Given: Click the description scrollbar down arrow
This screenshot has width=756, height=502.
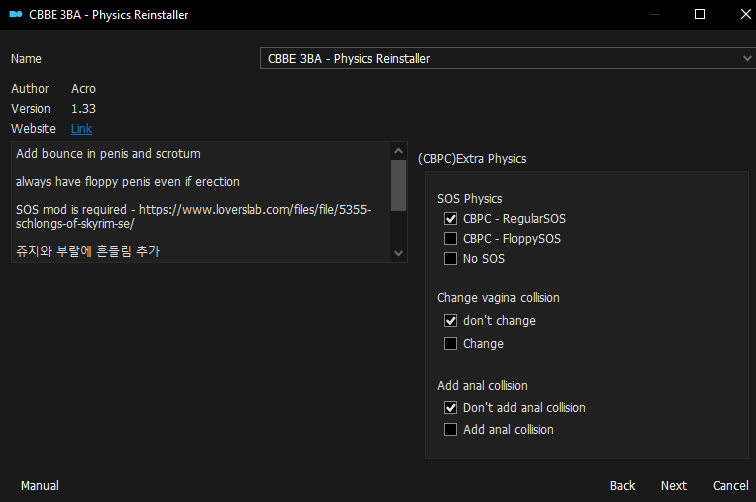Looking at the screenshot, I should pos(398,253).
